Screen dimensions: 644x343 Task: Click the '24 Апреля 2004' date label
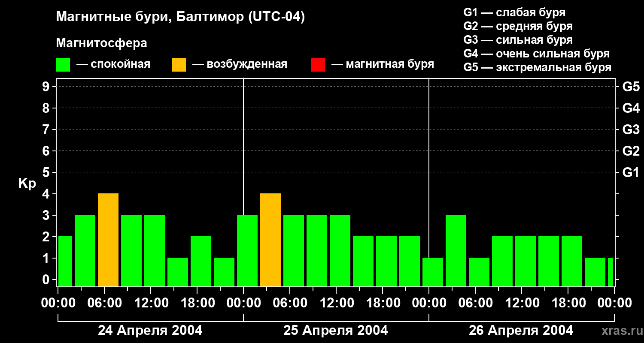(x=150, y=331)
